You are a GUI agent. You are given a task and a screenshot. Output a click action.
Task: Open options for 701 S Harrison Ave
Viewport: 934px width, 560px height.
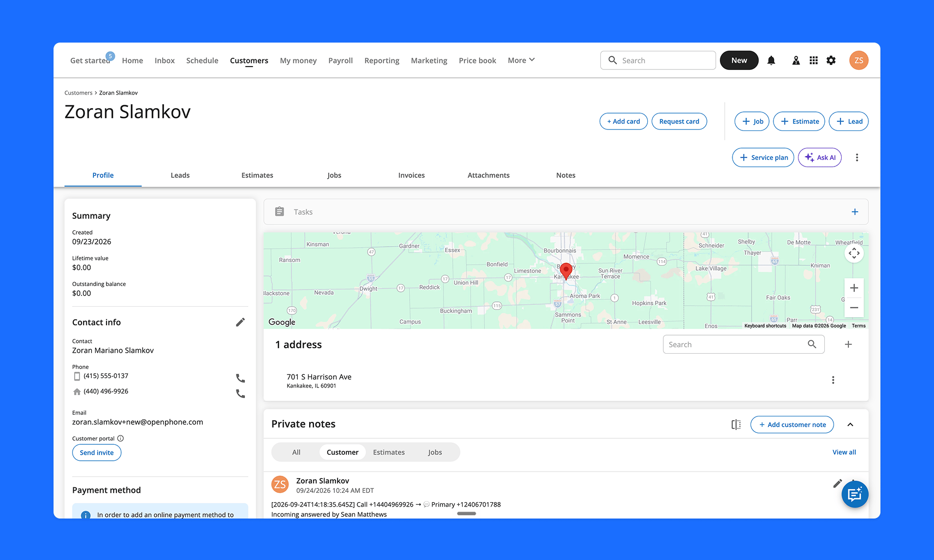click(x=833, y=380)
